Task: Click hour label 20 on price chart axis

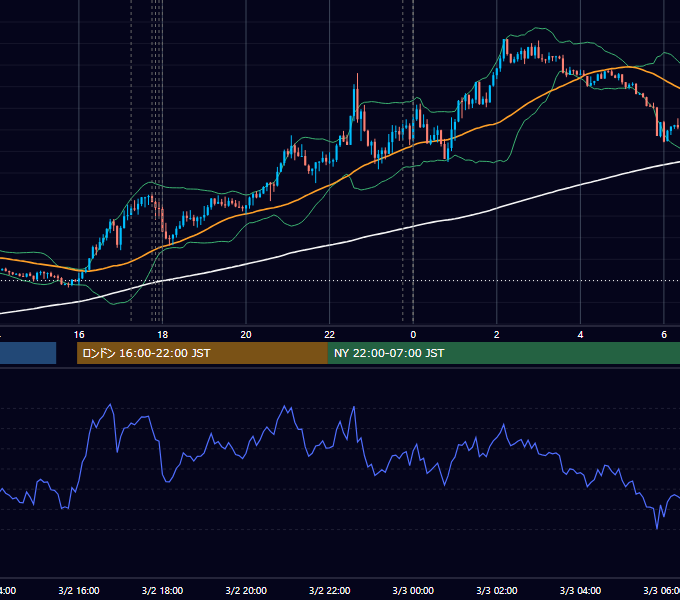Action: (x=246, y=335)
